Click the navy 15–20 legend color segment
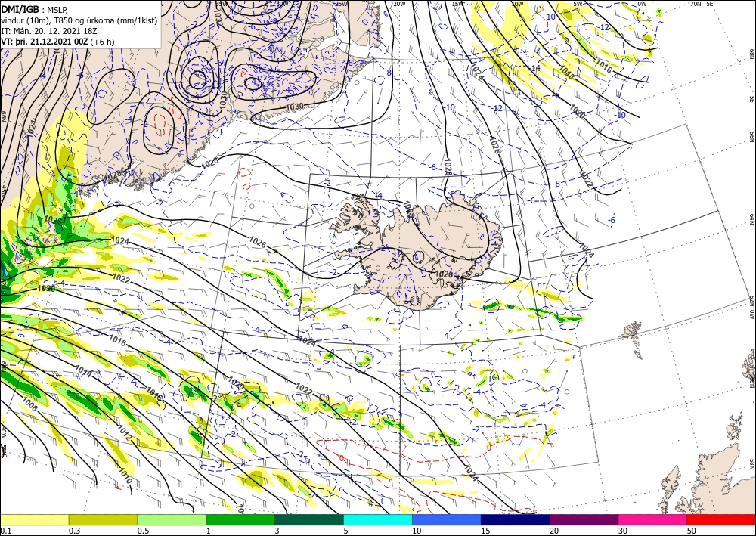This screenshot has height=536, width=756. point(516,519)
